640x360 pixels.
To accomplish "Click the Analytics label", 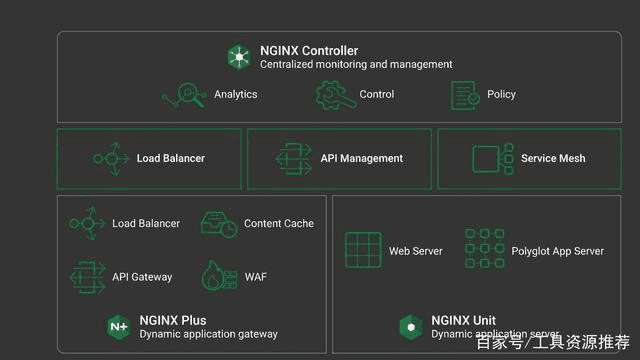I will click(236, 94).
